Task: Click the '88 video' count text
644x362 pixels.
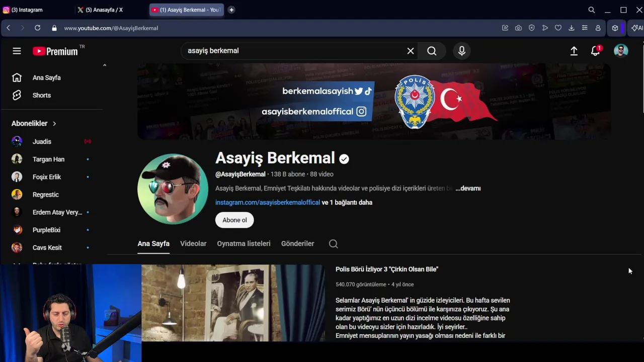Action: coord(321,174)
